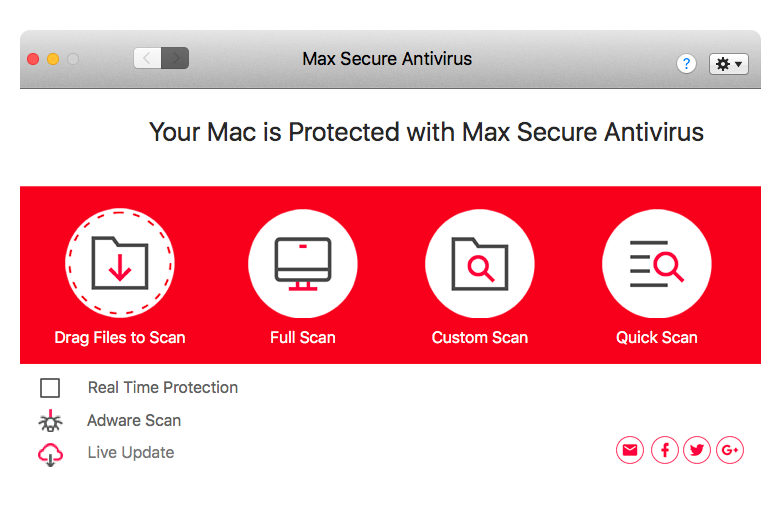Click the Live Update label
Image resolution: width=780 pixels, height=510 pixels.
[131, 452]
